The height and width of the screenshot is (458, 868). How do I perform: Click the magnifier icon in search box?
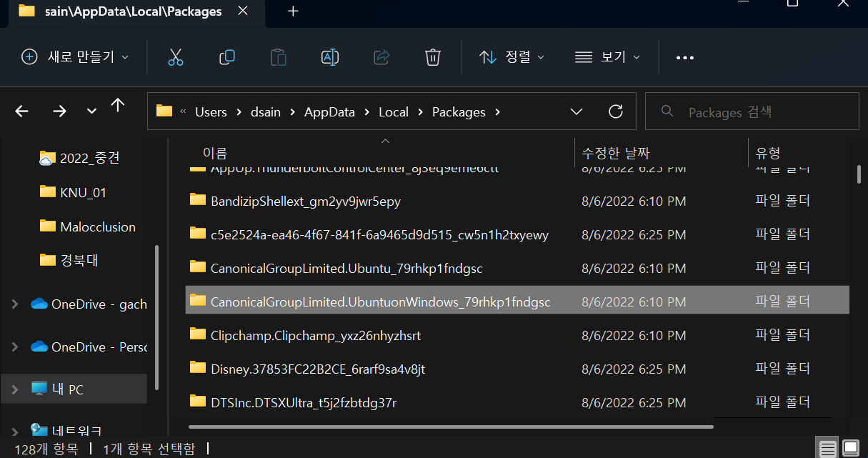[667, 111]
